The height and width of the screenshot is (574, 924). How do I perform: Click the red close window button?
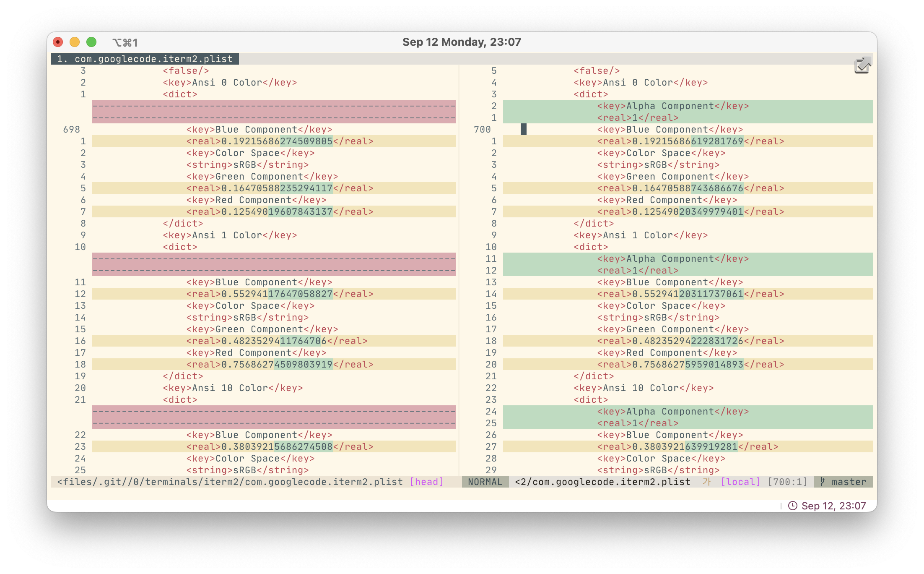click(x=58, y=42)
